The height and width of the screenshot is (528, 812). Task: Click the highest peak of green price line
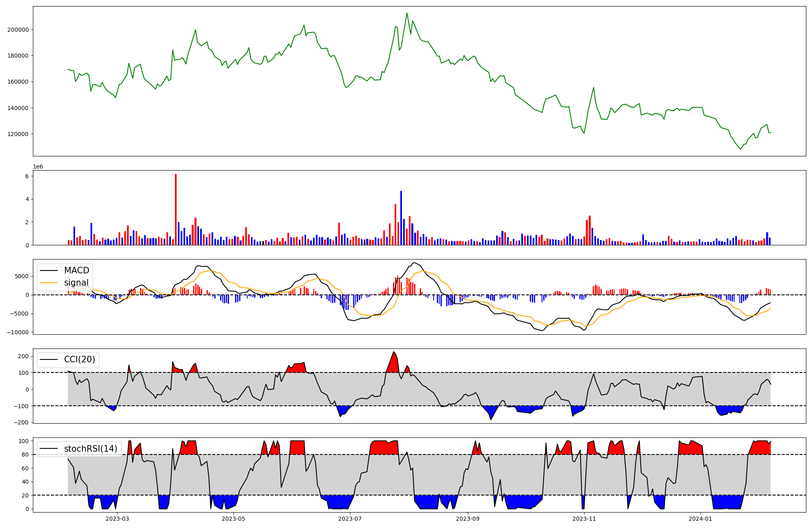point(407,13)
